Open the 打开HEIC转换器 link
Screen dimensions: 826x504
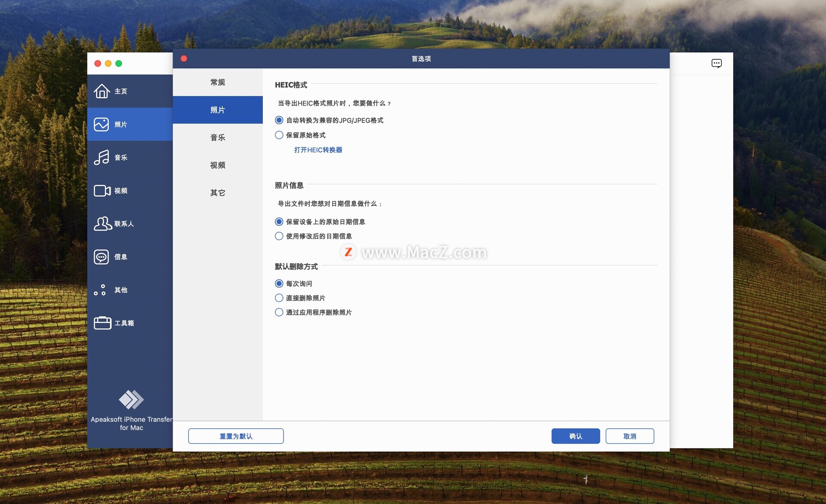[x=318, y=150]
